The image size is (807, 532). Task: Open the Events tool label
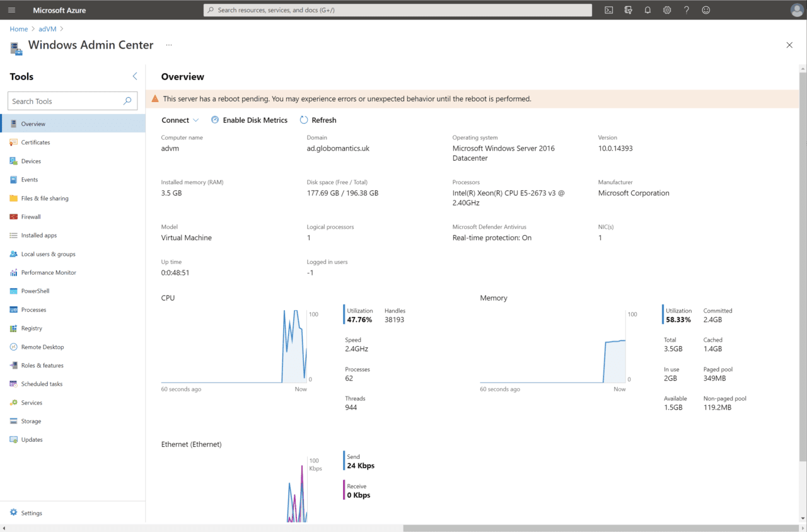(x=30, y=180)
